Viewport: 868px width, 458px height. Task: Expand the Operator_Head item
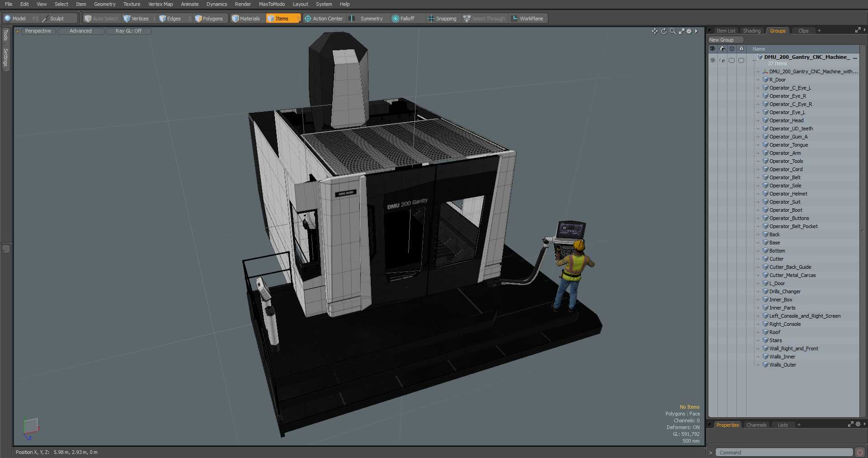tap(758, 121)
